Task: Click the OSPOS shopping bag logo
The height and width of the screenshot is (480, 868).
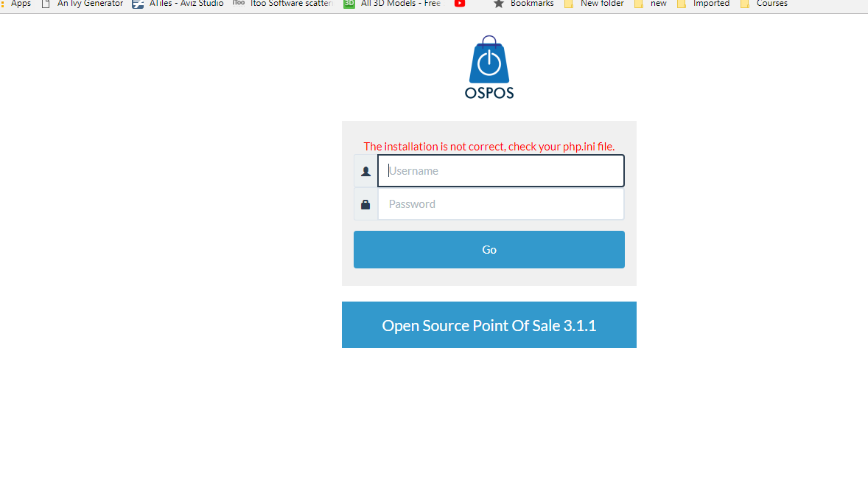Action: [489, 63]
